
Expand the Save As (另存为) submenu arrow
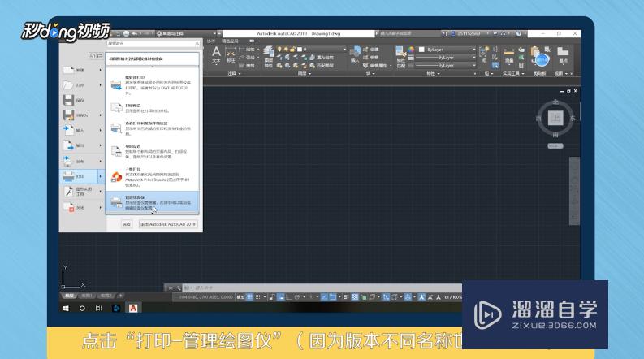pyautogui.click(x=100, y=115)
